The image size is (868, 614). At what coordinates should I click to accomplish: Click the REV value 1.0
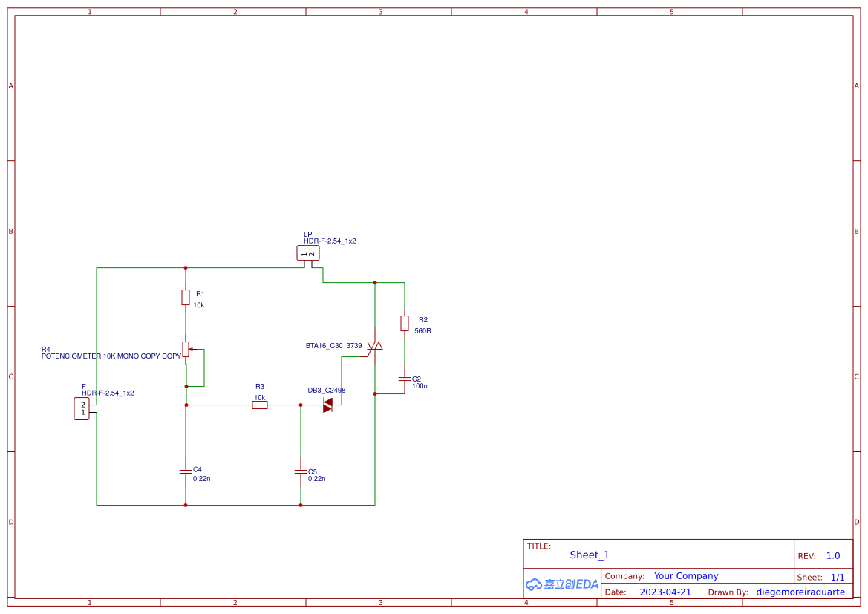pyautogui.click(x=832, y=555)
